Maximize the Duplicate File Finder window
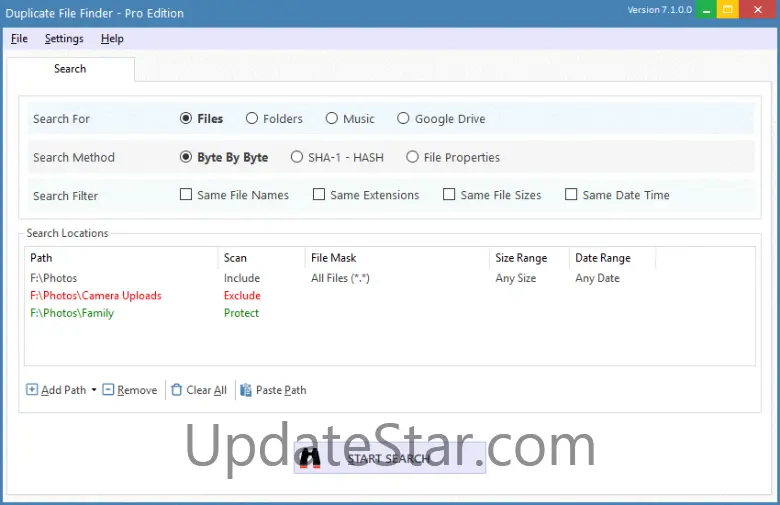This screenshot has height=505, width=780. 728,9
